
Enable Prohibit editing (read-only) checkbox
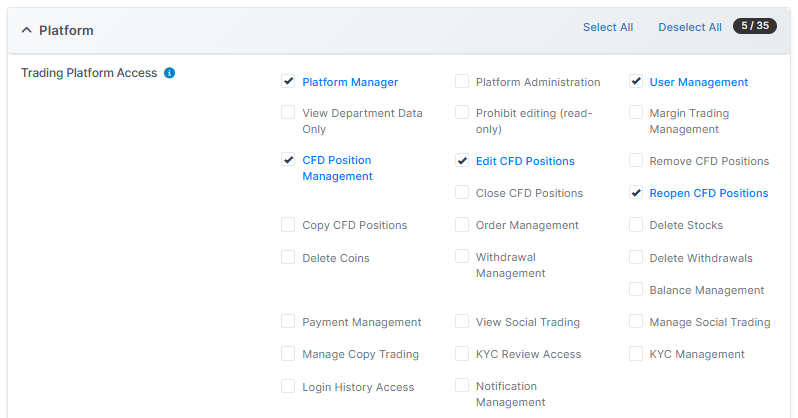pos(462,113)
